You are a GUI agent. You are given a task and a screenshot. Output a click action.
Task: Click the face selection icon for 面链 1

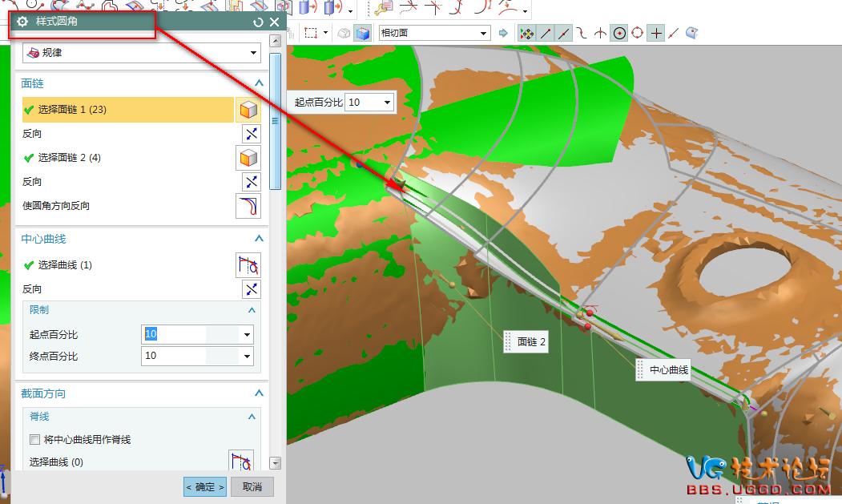pyautogui.click(x=248, y=110)
